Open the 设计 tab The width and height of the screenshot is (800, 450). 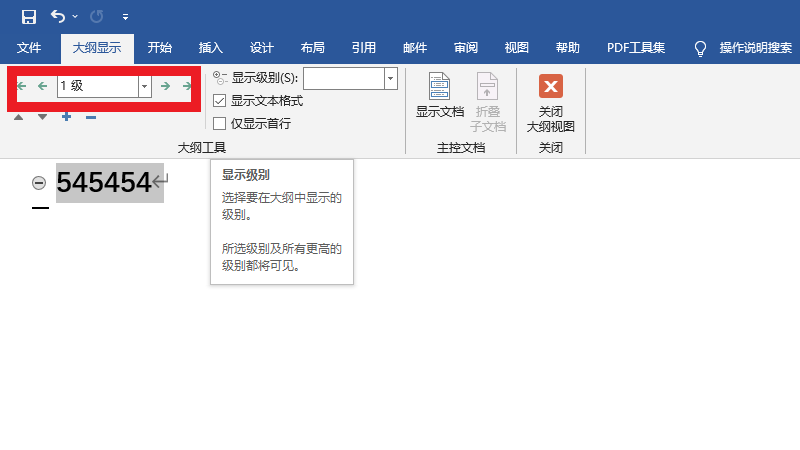[x=262, y=48]
